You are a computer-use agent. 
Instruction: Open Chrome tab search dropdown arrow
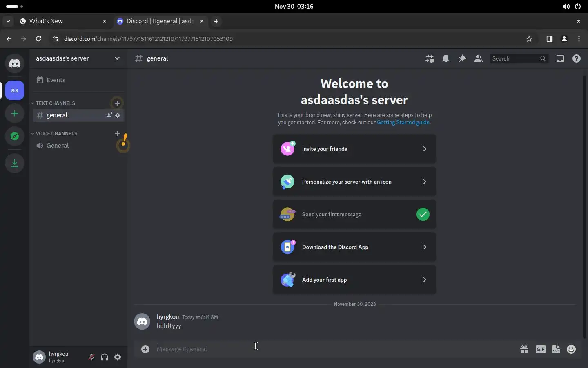(x=8, y=21)
